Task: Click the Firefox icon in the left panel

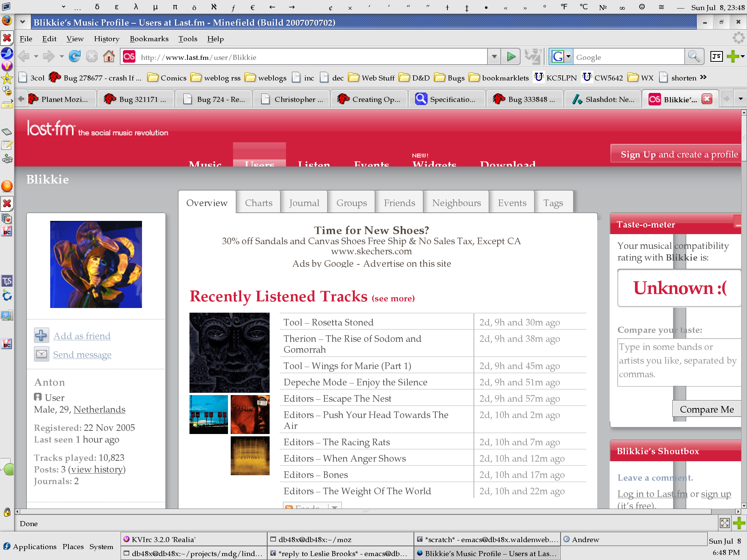Action: coord(7,20)
